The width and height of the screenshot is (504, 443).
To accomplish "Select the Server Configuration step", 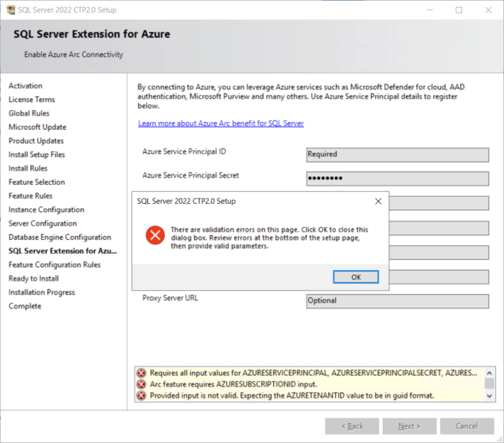I will (x=43, y=224).
